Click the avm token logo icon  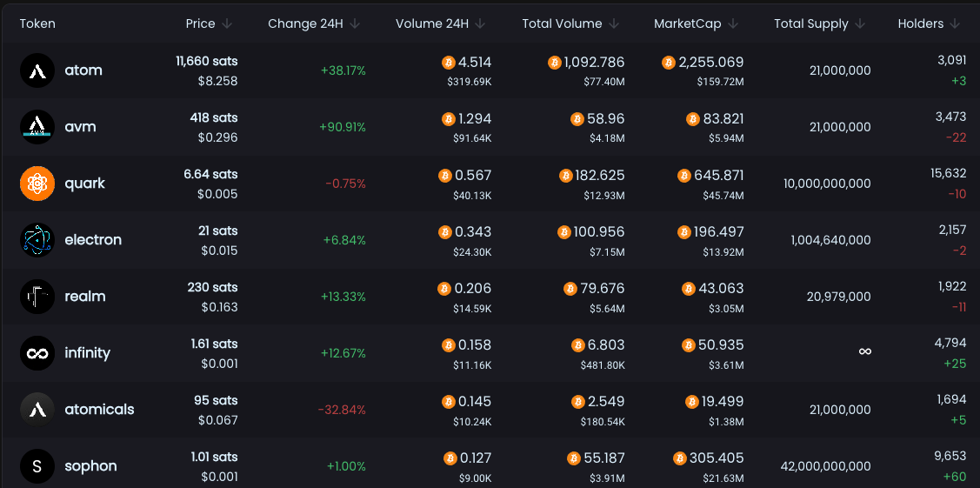37,127
